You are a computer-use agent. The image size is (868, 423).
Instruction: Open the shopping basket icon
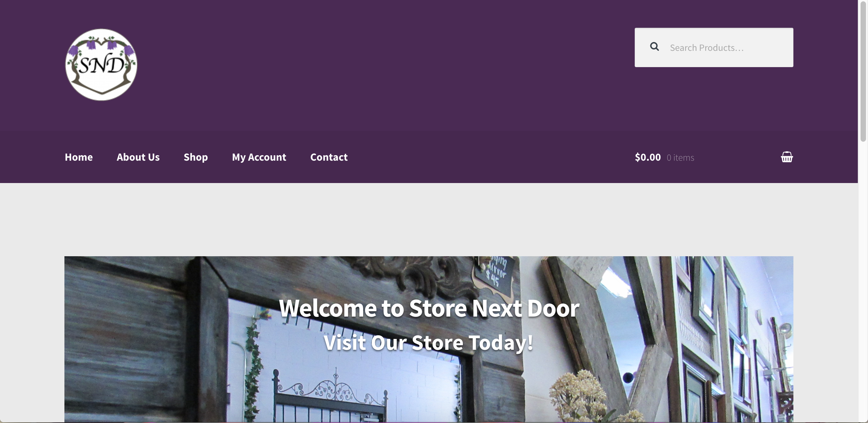787,157
